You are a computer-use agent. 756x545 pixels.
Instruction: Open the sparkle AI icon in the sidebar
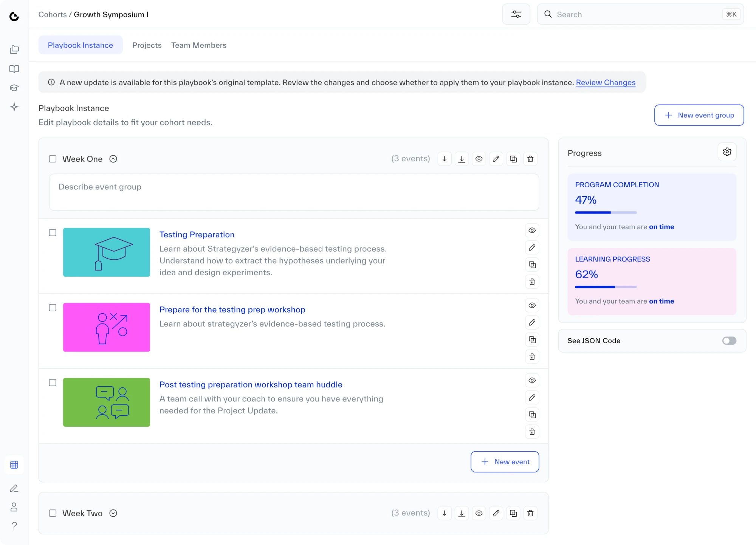(14, 107)
